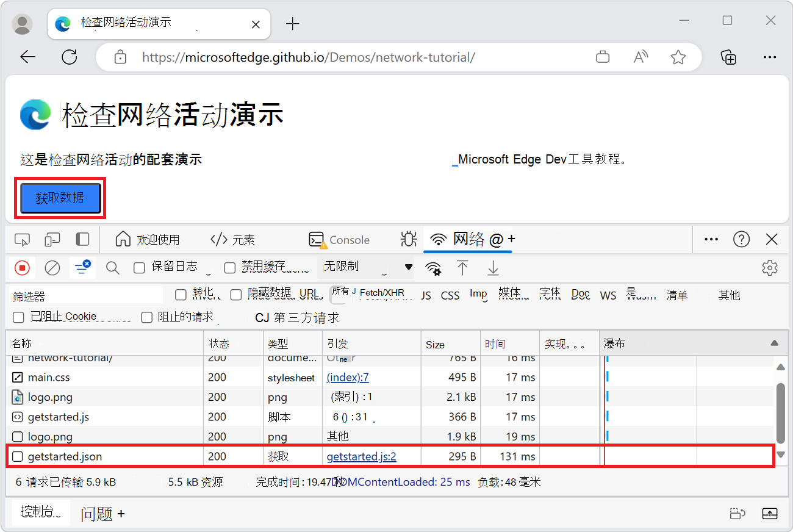Check 已阻止 Cookie checkbox
793x532 pixels.
click(18, 317)
